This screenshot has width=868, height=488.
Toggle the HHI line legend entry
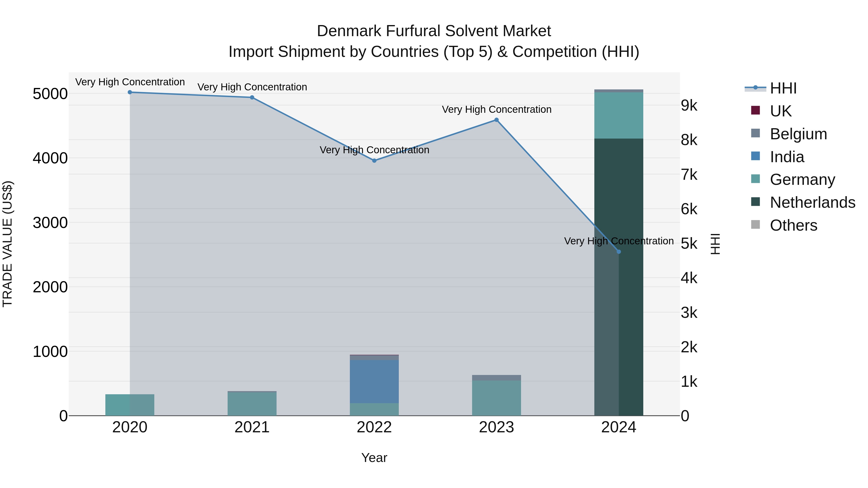pyautogui.click(x=771, y=88)
